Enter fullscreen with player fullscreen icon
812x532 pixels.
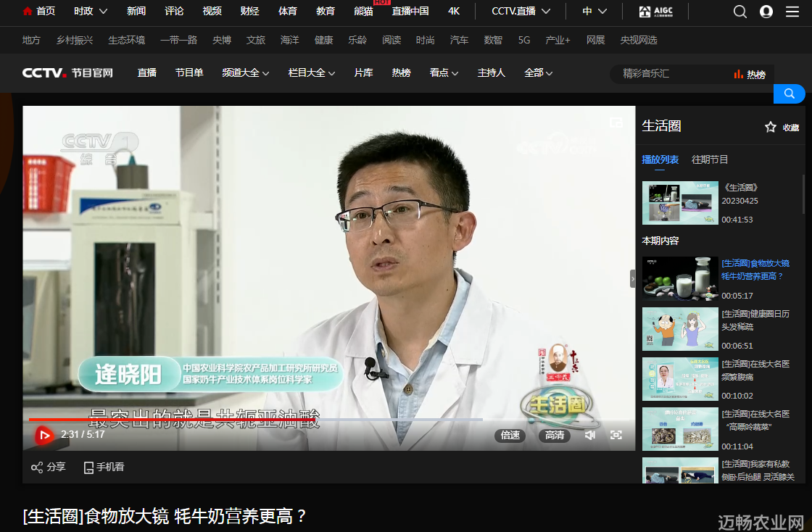[x=616, y=435]
